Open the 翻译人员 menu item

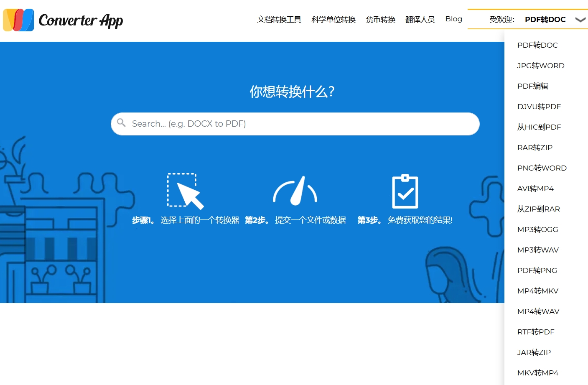(420, 20)
